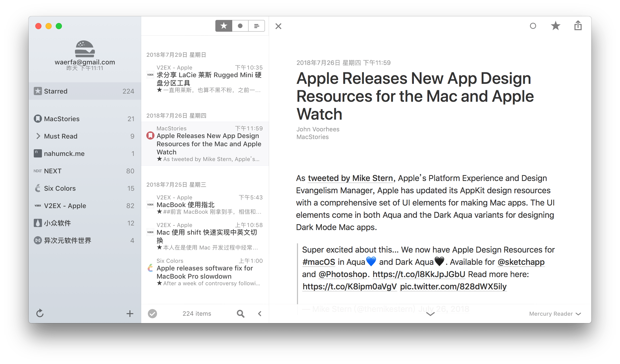Close the article view
Viewport: 620px width, 364px height.
(279, 26)
